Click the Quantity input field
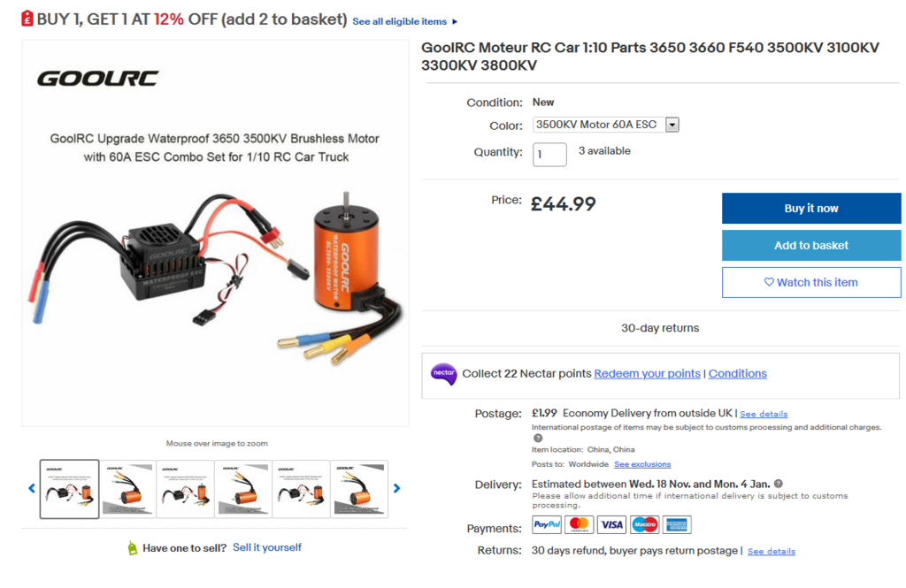The image size is (906, 588). pos(549,154)
